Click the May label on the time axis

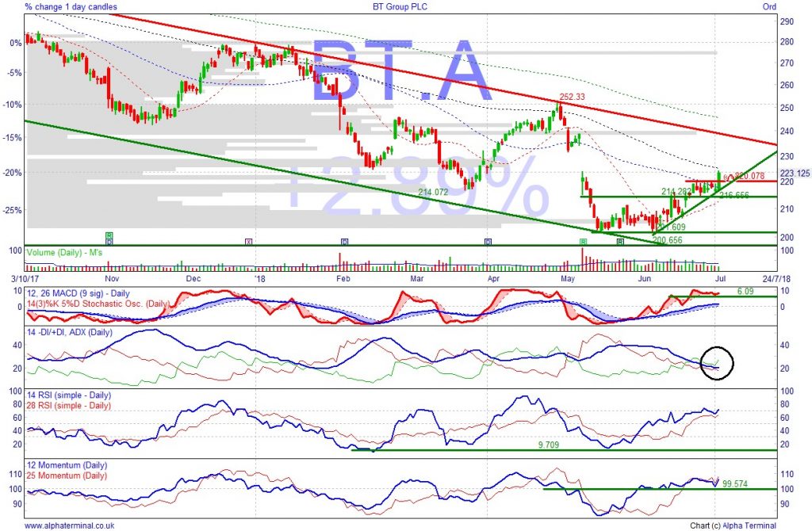[568, 279]
